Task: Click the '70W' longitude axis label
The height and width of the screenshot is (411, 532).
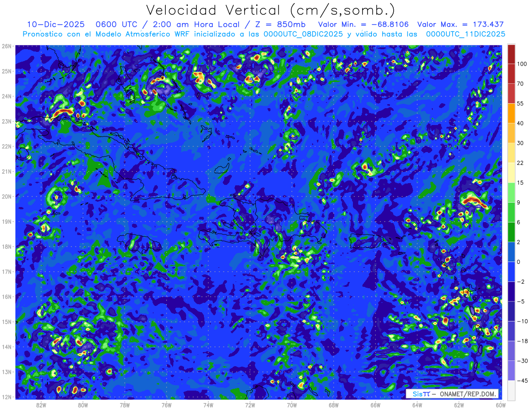Action: tap(292, 405)
